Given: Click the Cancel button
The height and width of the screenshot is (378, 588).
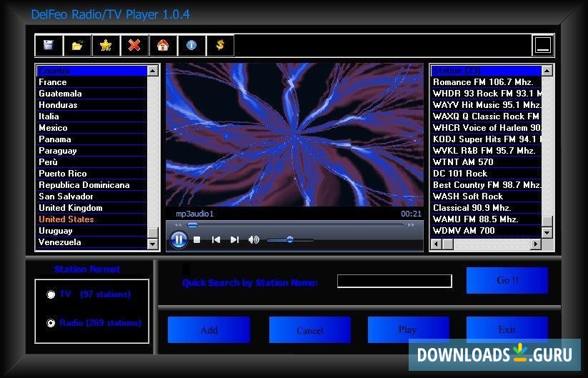Looking at the screenshot, I should pyautogui.click(x=310, y=330).
